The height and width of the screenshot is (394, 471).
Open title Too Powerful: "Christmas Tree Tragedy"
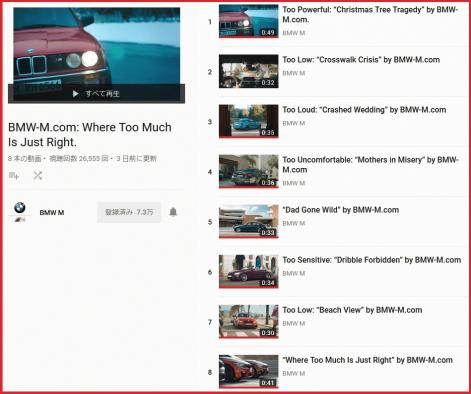click(x=370, y=14)
